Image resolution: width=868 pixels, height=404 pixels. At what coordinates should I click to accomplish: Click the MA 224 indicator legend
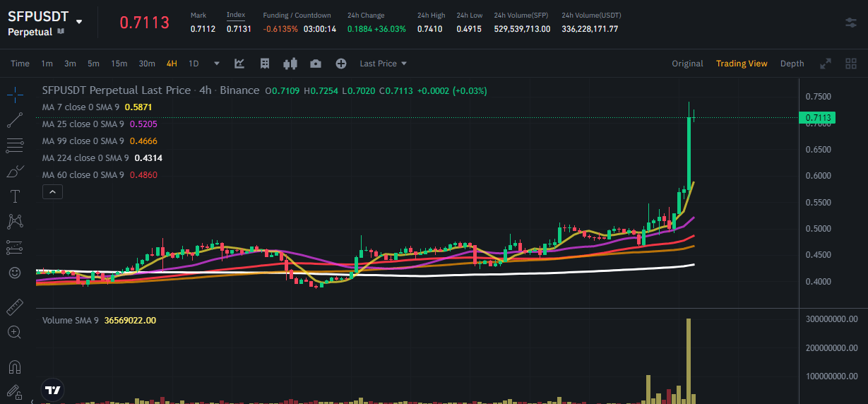102,158
